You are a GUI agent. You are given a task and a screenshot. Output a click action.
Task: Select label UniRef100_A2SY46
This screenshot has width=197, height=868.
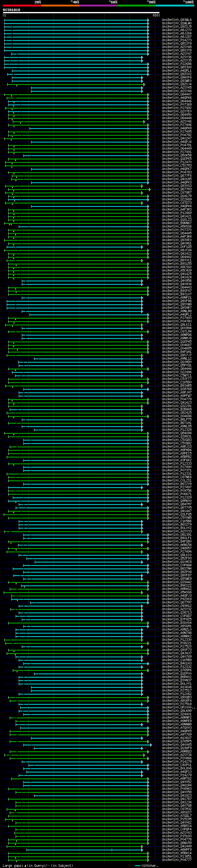pos(177,122)
